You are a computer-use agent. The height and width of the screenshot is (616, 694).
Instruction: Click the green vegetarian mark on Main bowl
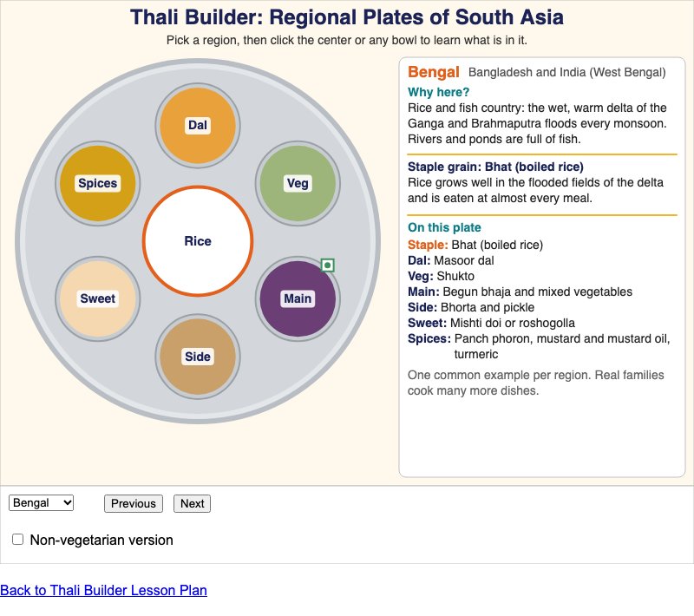(327, 265)
